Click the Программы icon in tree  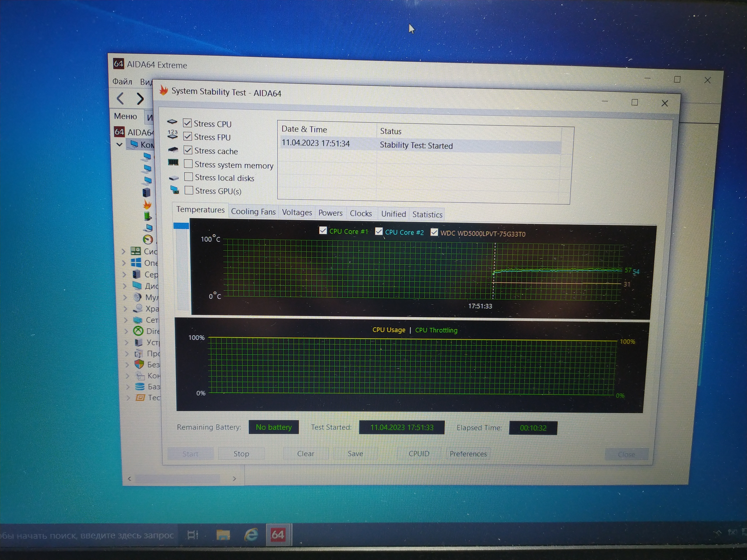tap(139, 353)
